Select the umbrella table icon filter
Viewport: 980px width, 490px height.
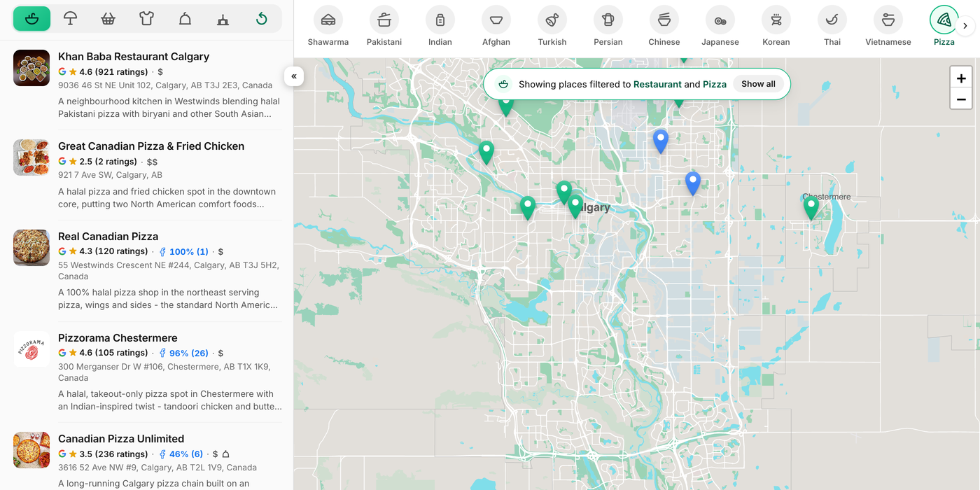[70, 19]
